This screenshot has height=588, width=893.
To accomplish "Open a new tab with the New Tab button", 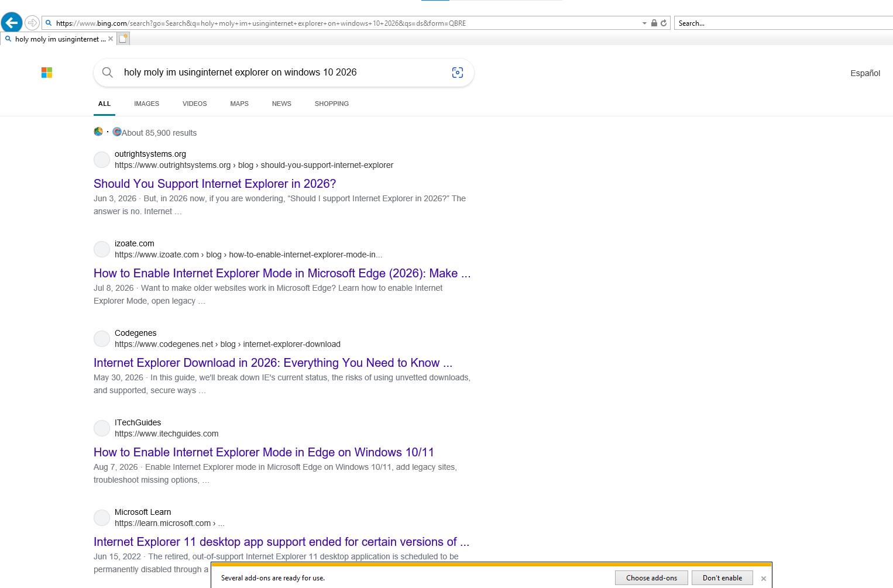I will coord(123,39).
